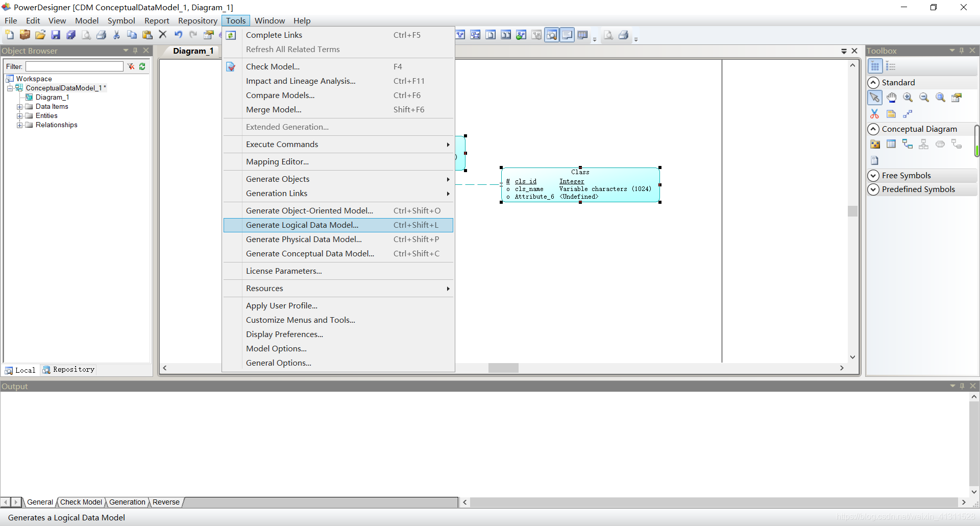Select the Class entity in diagram
The height and width of the screenshot is (526, 980).
click(x=580, y=185)
